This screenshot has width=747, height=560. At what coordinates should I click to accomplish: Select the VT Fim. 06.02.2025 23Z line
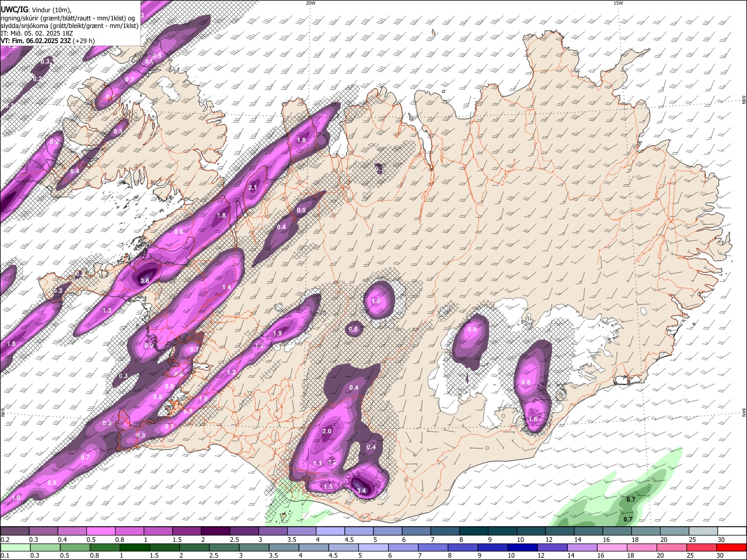pyautogui.click(x=48, y=41)
